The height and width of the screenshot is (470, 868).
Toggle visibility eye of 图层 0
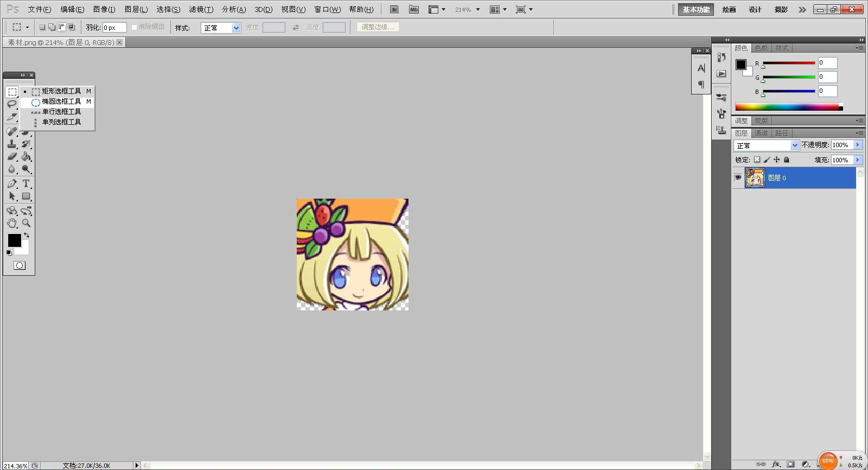(738, 177)
